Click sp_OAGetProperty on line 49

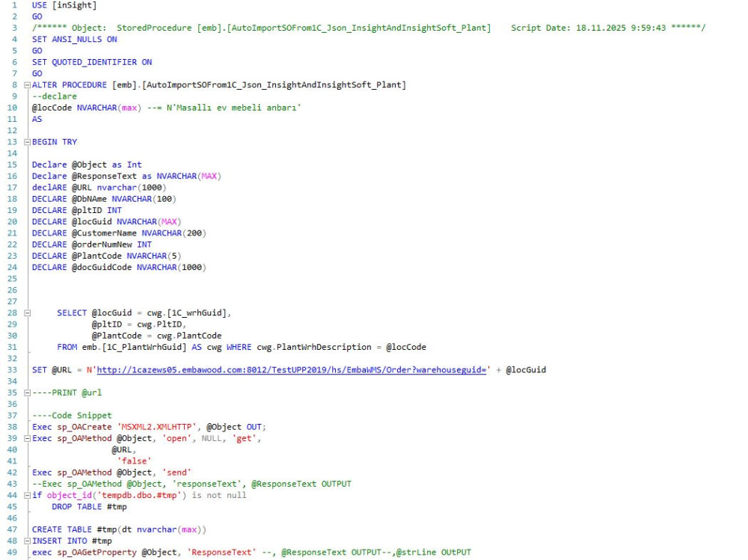[x=96, y=553]
